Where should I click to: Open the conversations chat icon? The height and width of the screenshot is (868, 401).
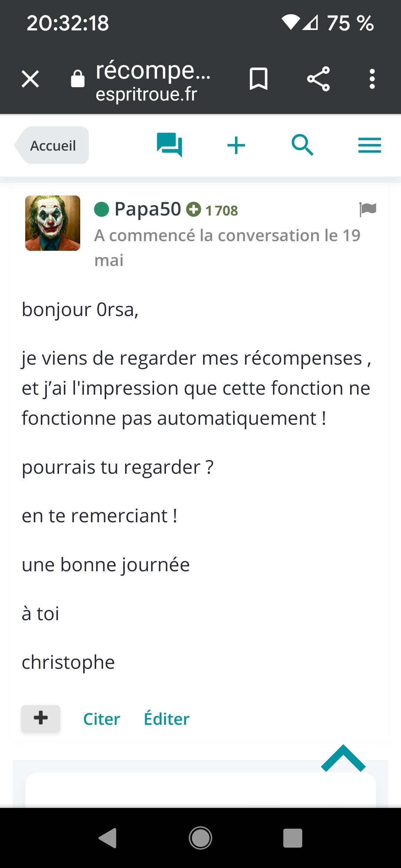tap(169, 145)
